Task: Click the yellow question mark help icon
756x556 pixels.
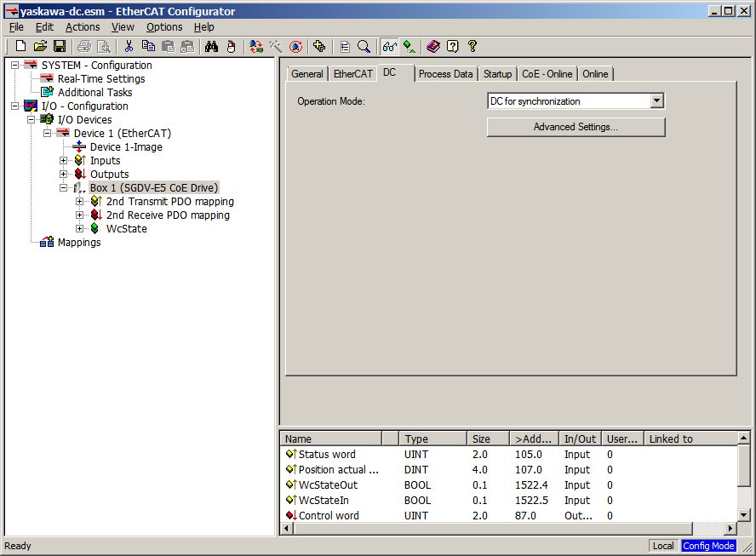Action: pos(472,46)
